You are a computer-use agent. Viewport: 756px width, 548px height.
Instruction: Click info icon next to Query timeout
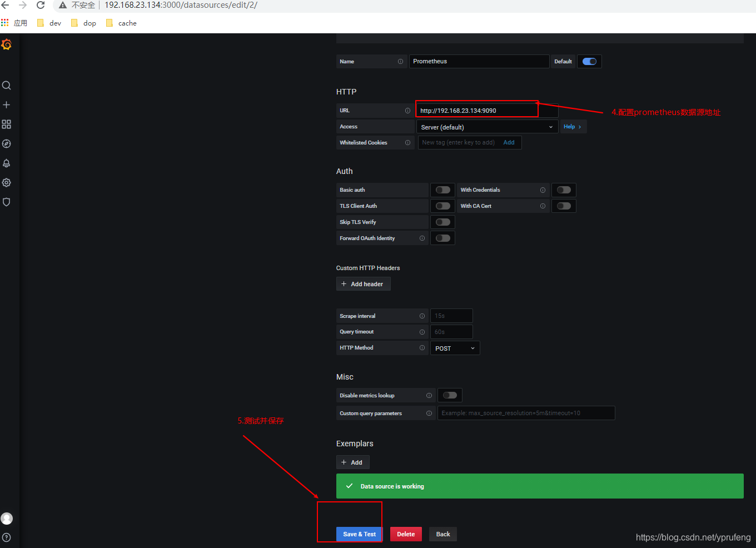422,332
